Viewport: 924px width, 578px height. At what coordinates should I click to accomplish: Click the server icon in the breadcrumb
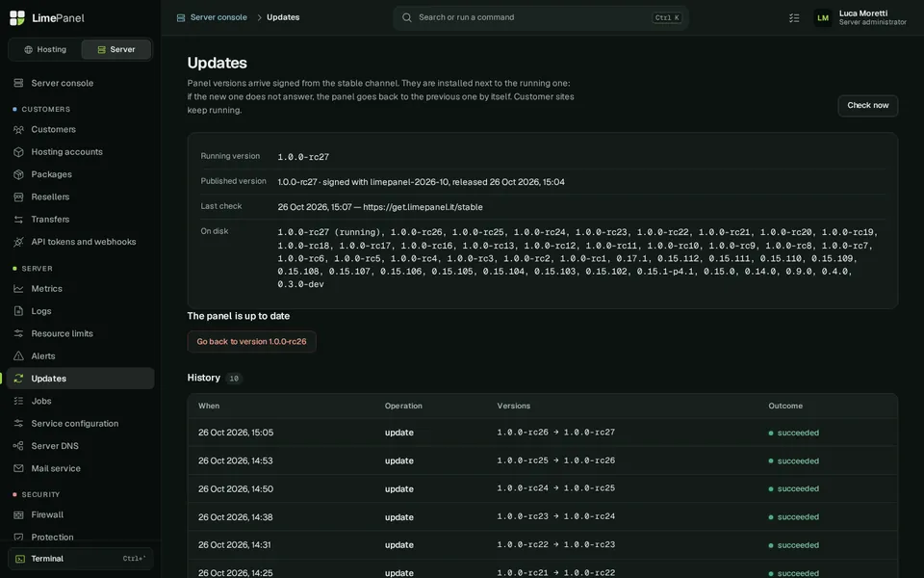pos(181,17)
